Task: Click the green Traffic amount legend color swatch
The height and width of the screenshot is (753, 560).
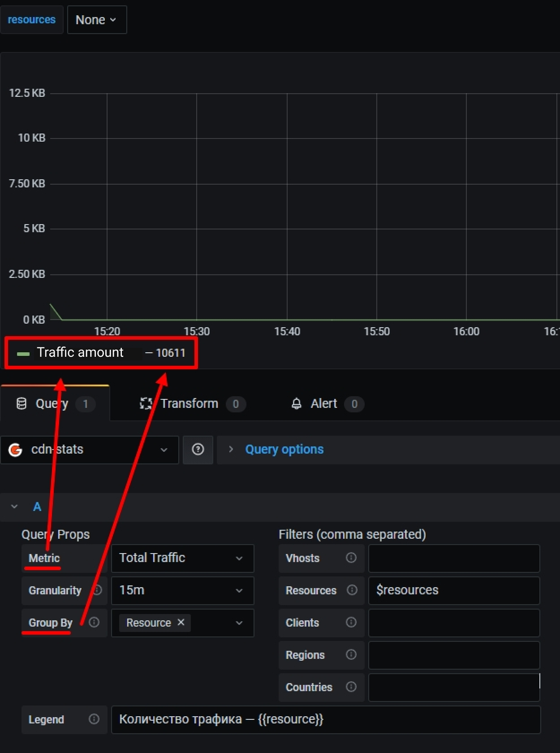Action: tap(23, 354)
